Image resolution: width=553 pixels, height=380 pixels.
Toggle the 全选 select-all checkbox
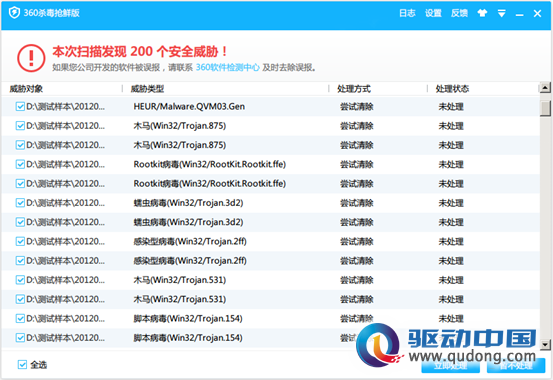pos(22,364)
